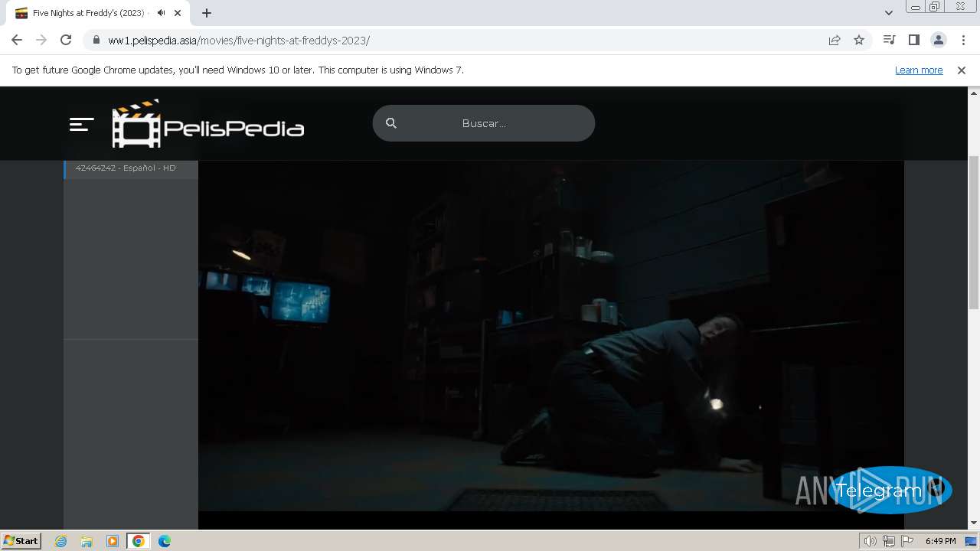980x551 pixels.
Task: Expand the tab search dropdown
Action: tap(889, 13)
